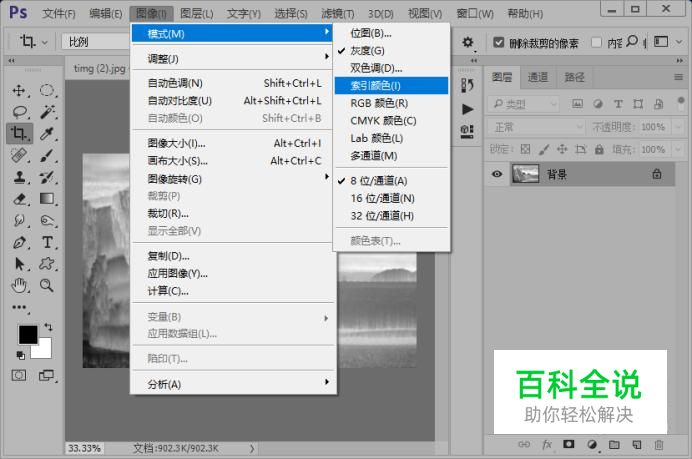
Task: Select the Clone Stamp tool
Action: 19,177
